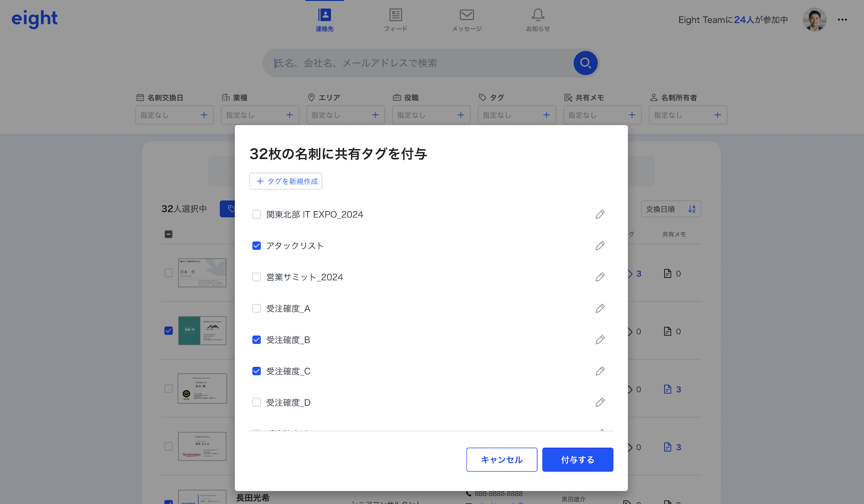Click the name and company search field
Viewport: 864px width, 504px height.
coord(417,63)
